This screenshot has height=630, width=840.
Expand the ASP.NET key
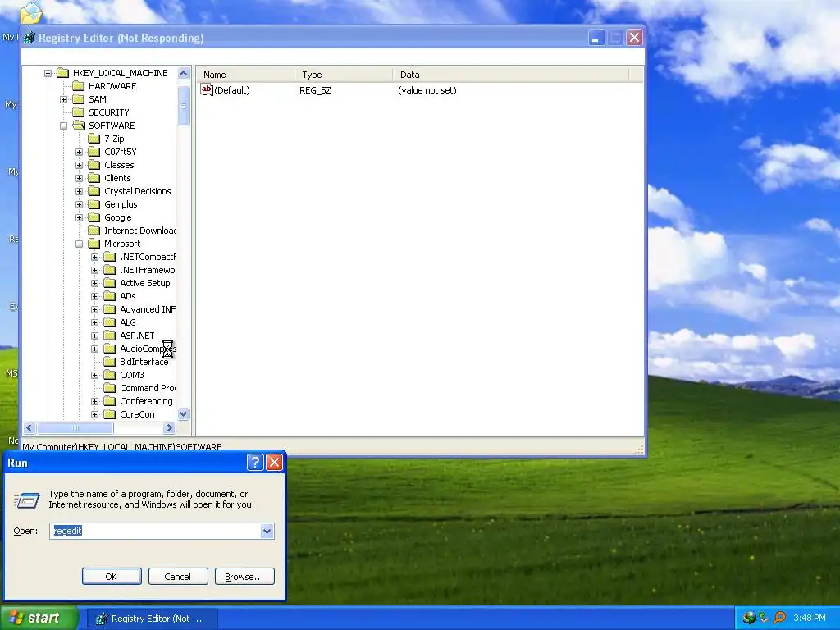coord(95,336)
